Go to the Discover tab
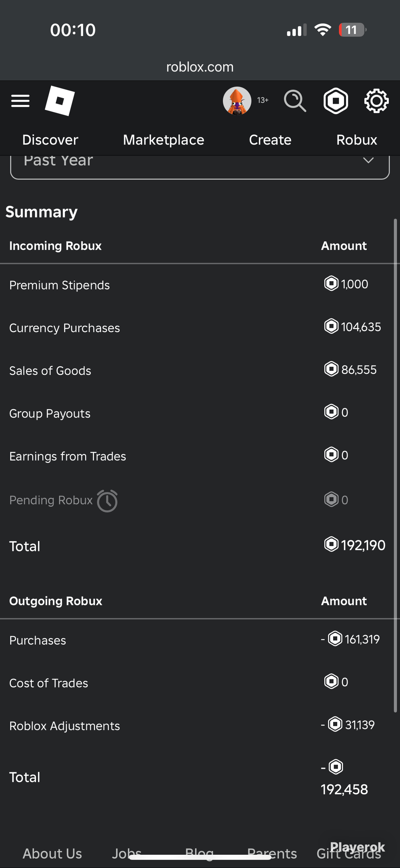The image size is (400, 868). 50,140
